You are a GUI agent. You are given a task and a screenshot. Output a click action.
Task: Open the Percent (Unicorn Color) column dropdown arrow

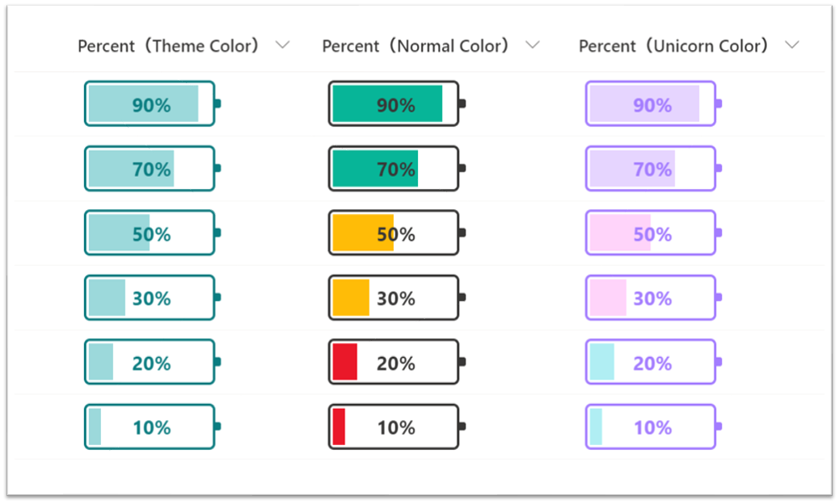point(791,45)
